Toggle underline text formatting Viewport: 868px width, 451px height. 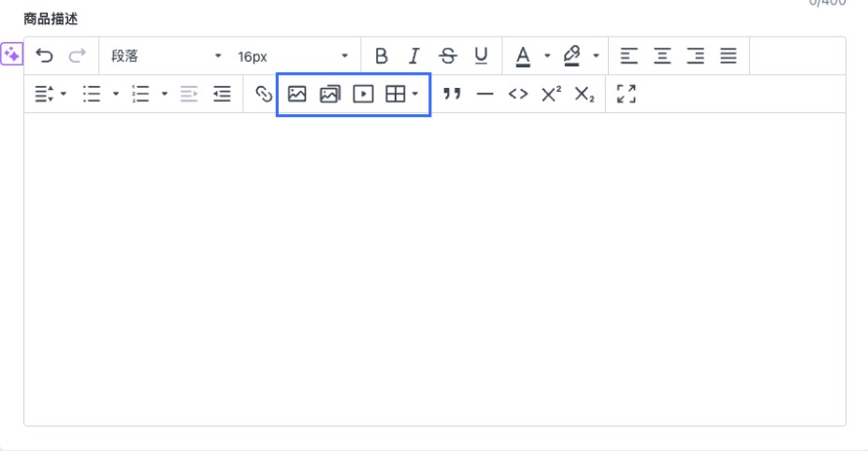coord(481,56)
